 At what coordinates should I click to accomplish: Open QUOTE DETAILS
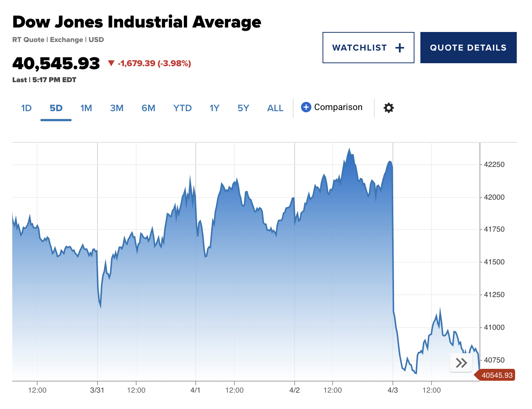tap(468, 48)
